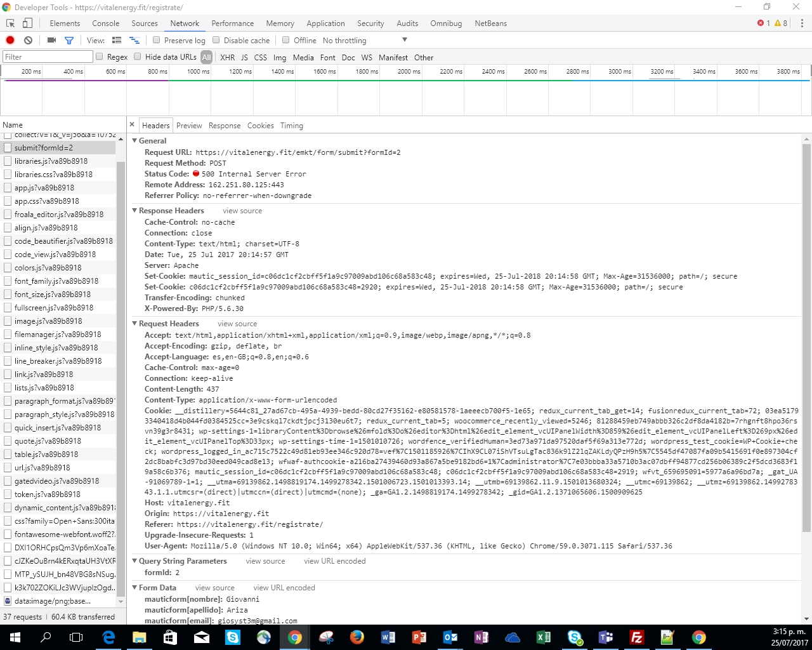The width and height of the screenshot is (812, 650).
Task: Collapse the General section
Action: (134, 141)
